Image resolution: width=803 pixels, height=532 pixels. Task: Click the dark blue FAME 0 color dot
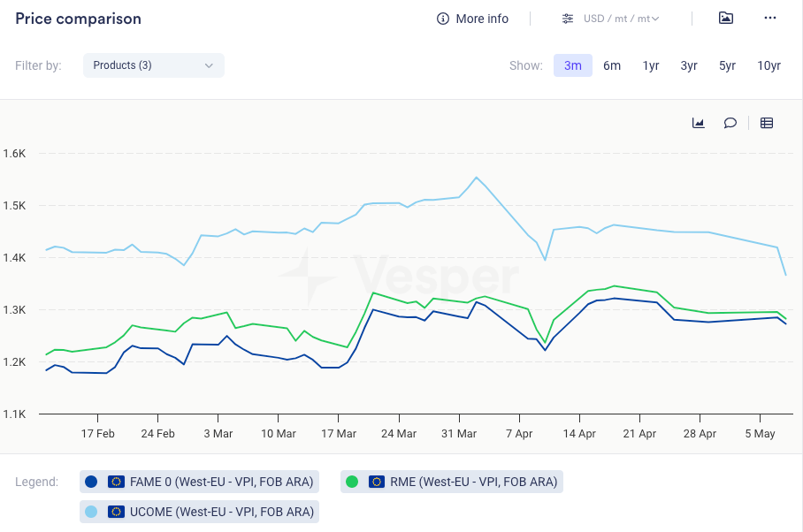(91, 482)
